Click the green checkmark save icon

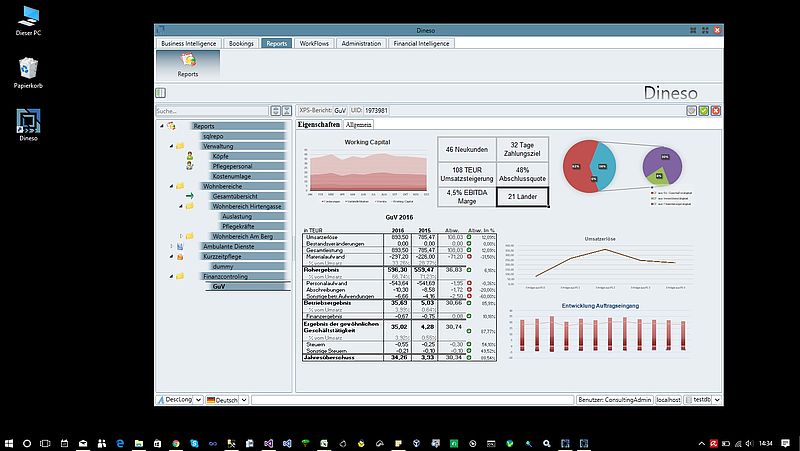[x=704, y=111]
